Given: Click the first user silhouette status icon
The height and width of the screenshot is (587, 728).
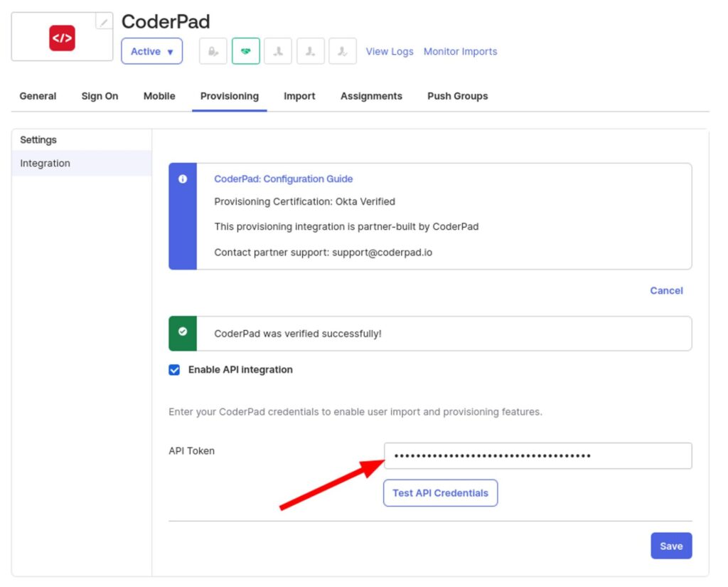Looking at the screenshot, I should pos(278,51).
